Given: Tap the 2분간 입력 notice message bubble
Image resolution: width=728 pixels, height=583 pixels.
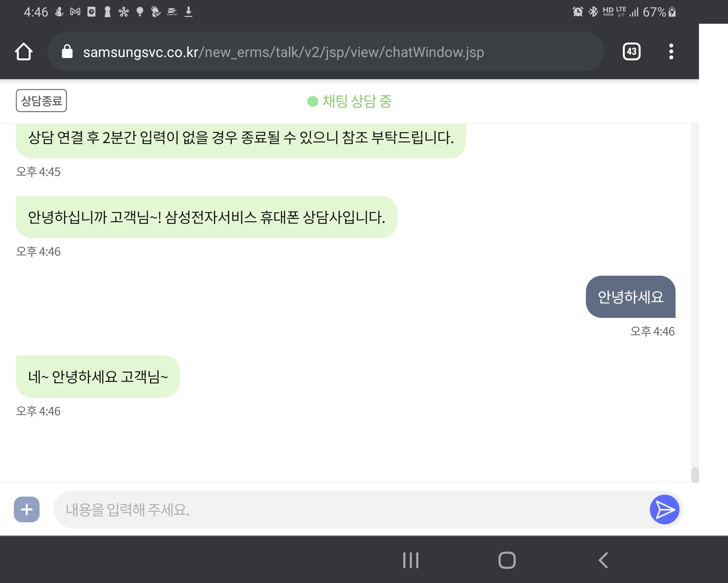Looking at the screenshot, I should pos(240,138).
